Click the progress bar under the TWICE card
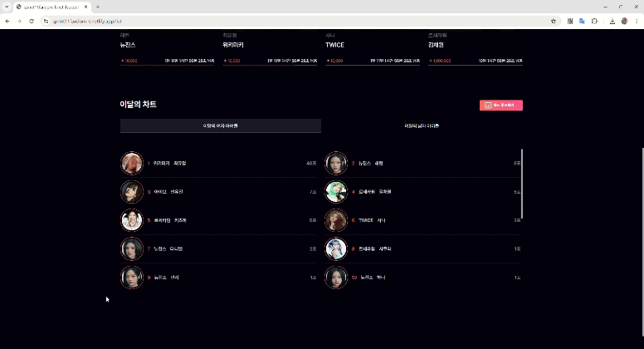Screen dimensions: 644x349 pyautogui.click(x=373, y=65)
